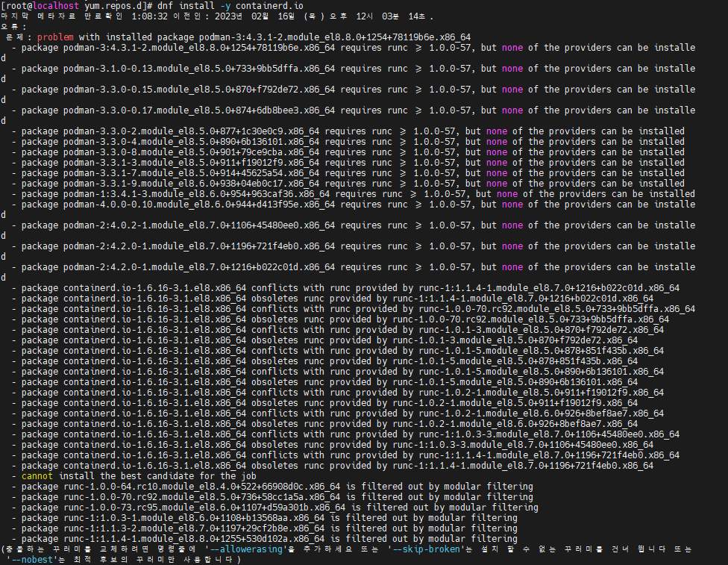Click package name podman-2:4.0.2-1.module_el8.7.0+1106+45480ee0.x86_64
Image resolution: width=728 pixels, height=565 pixels.
pyautogui.click(x=198, y=225)
